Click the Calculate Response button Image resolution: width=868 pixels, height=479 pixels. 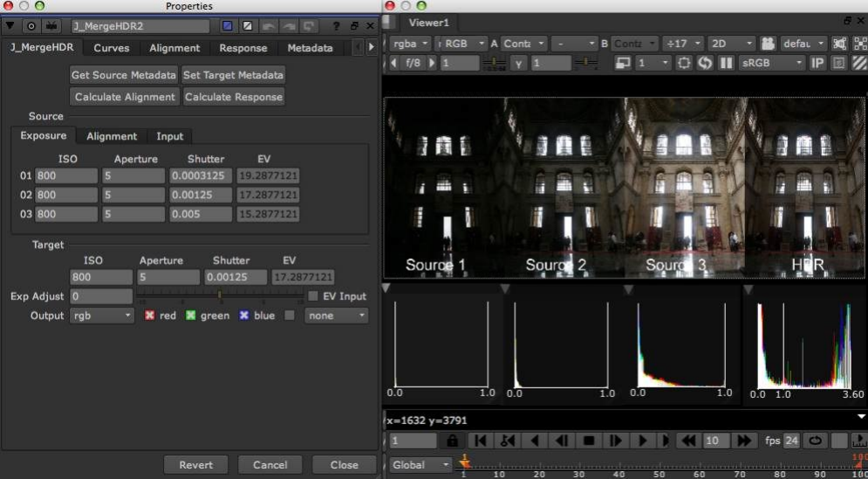click(233, 97)
